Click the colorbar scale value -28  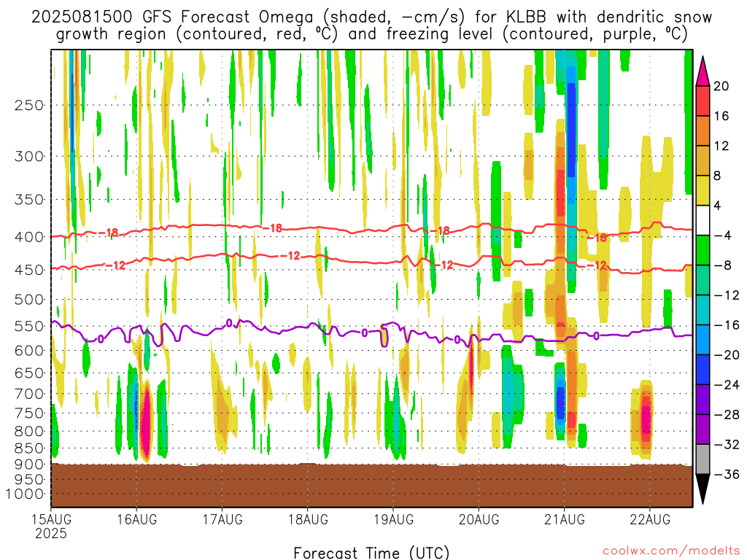point(727,415)
